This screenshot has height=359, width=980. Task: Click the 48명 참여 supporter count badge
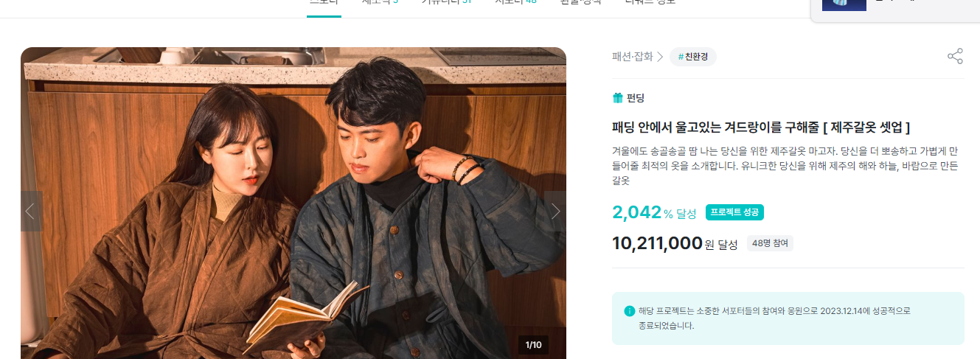point(770,243)
